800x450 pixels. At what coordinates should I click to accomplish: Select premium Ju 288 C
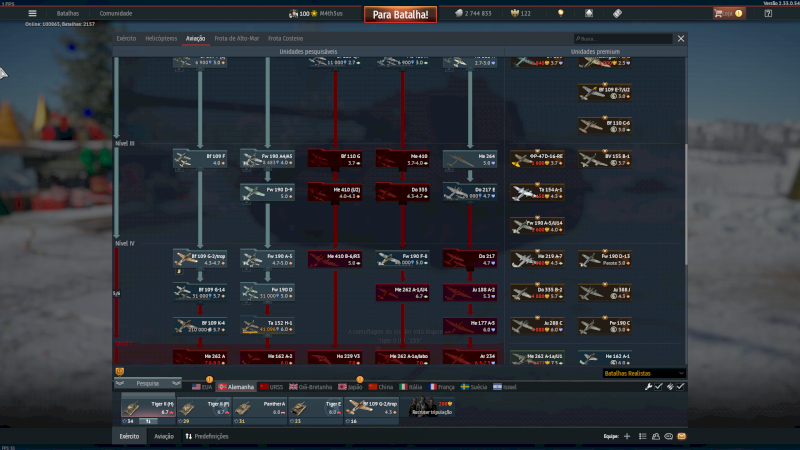pos(537,326)
